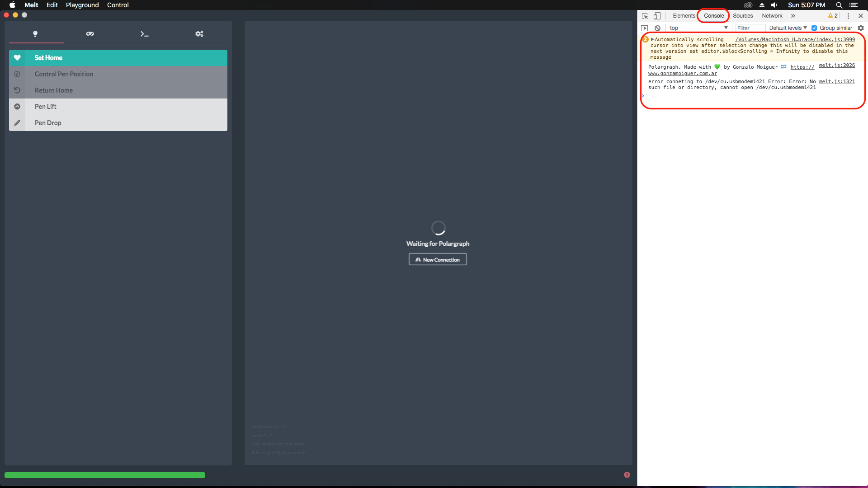
Task: Type in the console Filter field
Action: click(750, 28)
